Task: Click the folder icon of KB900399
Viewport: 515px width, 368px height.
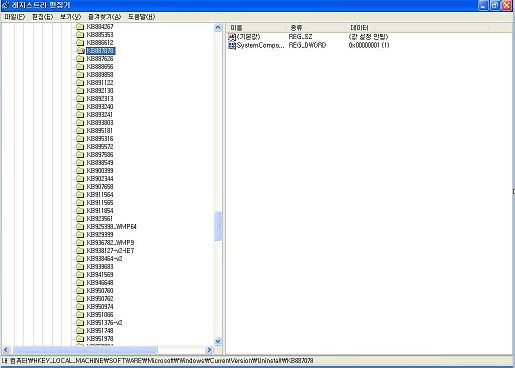Action: click(80, 171)
